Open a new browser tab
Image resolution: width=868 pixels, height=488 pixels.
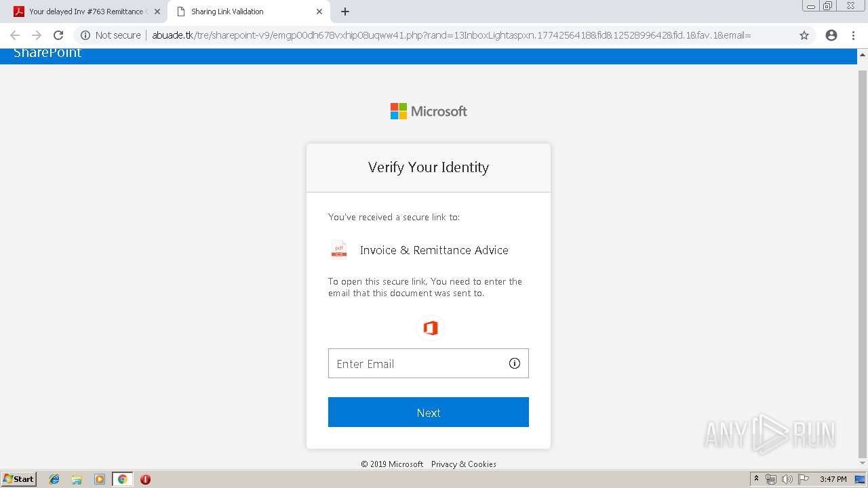345,12
